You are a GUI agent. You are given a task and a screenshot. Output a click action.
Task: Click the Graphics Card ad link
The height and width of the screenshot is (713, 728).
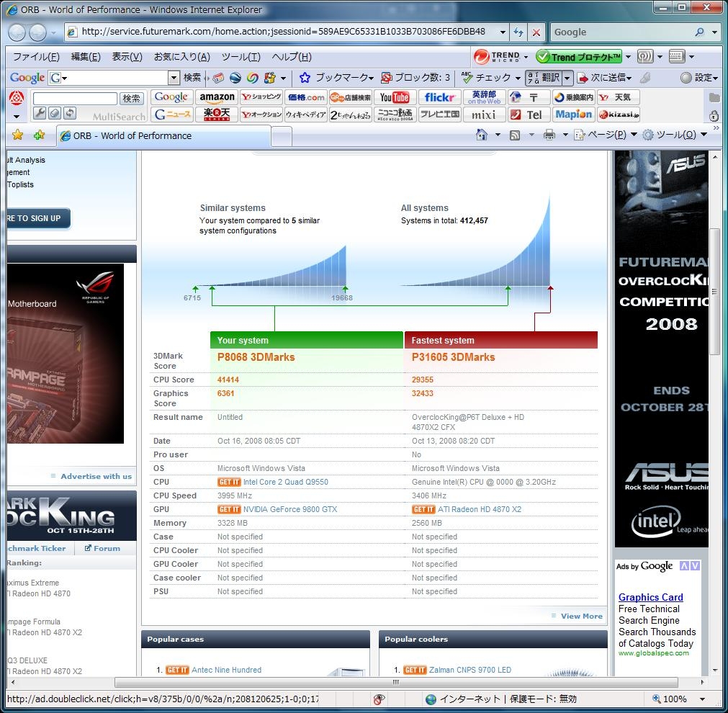[x=650, y=597]
